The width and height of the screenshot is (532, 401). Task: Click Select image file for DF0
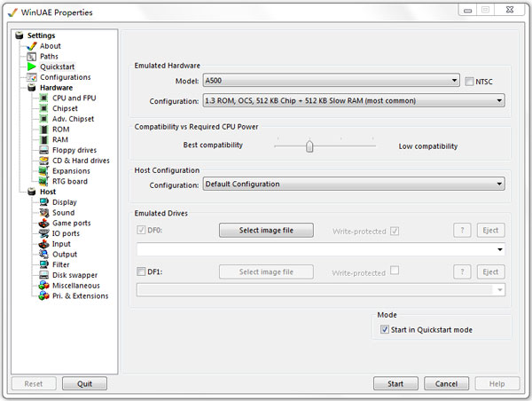tap(266, 231)
